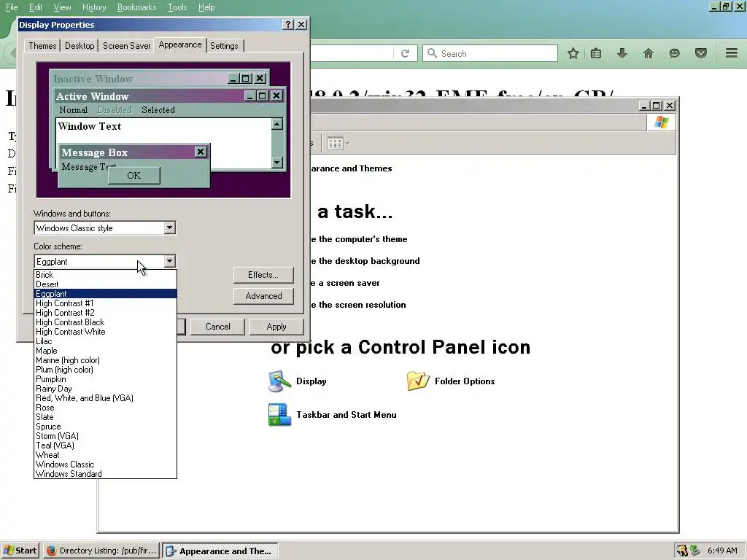Image resolution: width=747 pixels, height=560 pixels.
Task: Click the Apply button
Action: 276,326
